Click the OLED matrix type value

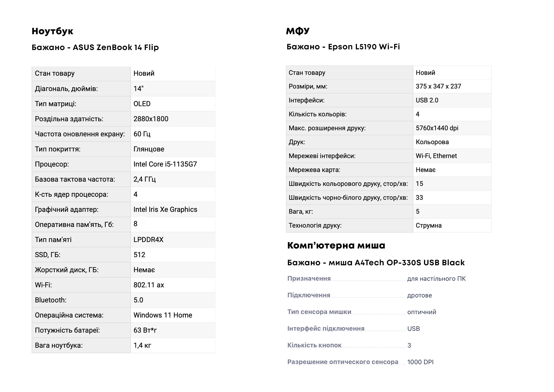point(142,104)
